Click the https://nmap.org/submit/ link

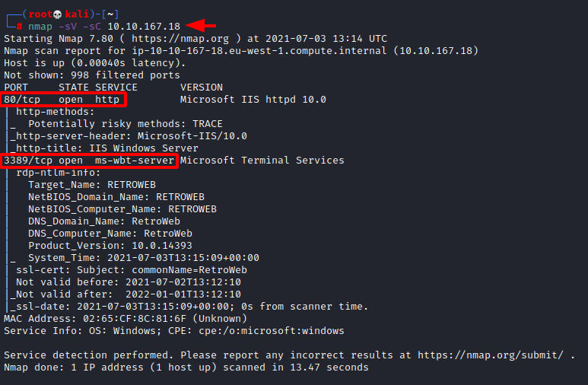coord(491,355)
